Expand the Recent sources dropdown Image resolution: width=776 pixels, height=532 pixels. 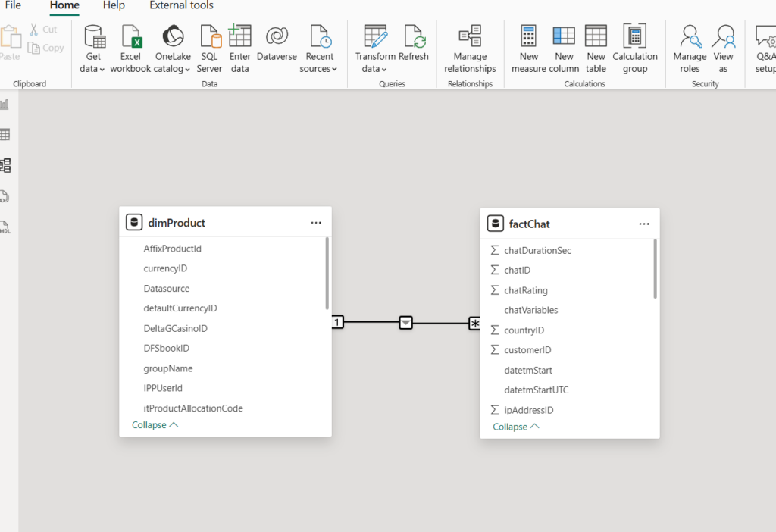pyautogui.click(x=334, y=70)
